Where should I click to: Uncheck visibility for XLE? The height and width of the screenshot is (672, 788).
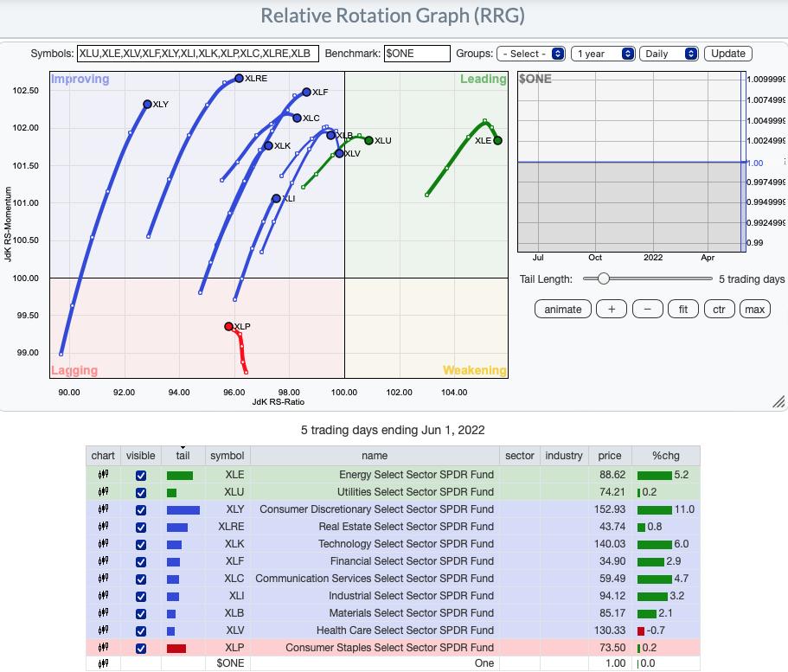(x=141, y=476)
